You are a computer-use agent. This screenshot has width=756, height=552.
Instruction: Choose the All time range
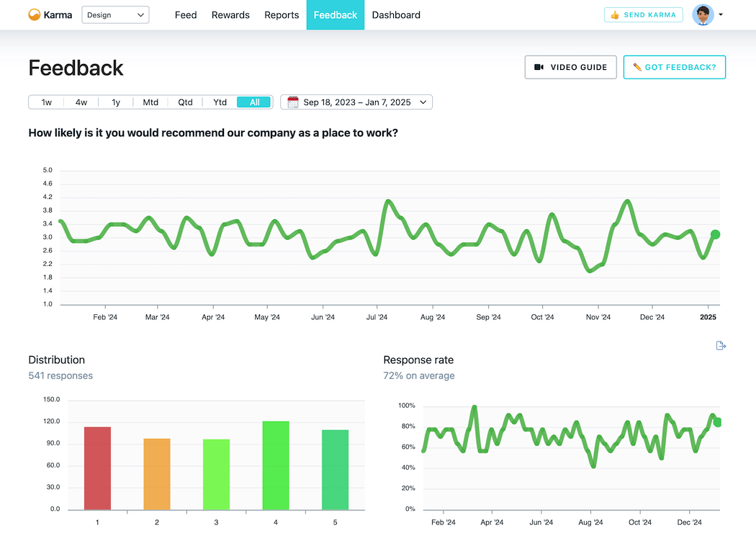pyautogui.click(x=254, y=102)
